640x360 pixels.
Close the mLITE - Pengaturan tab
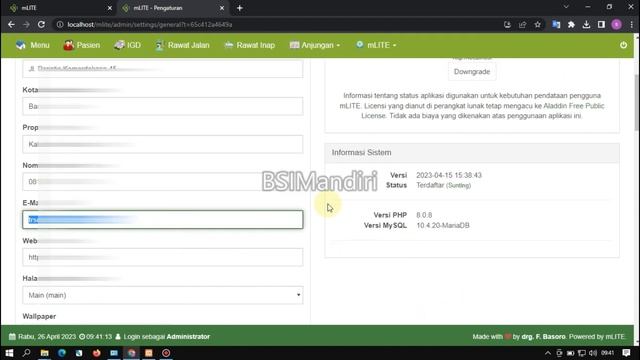click(222, 8)
